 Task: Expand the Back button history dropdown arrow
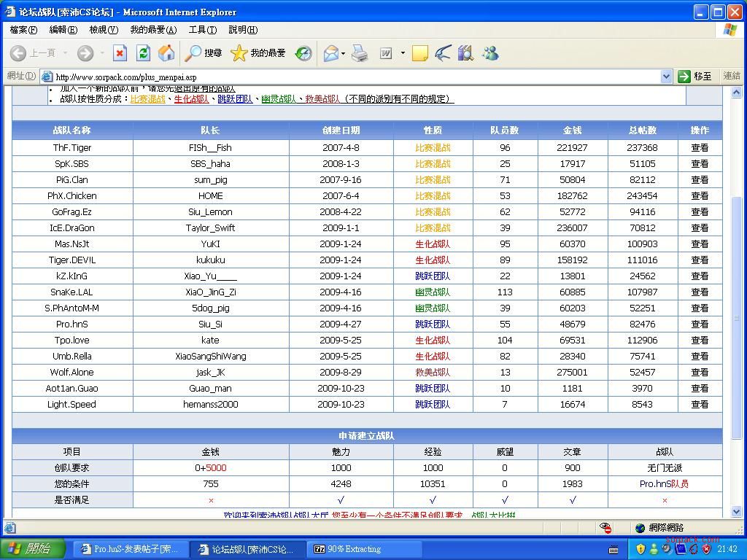(65, 53)
